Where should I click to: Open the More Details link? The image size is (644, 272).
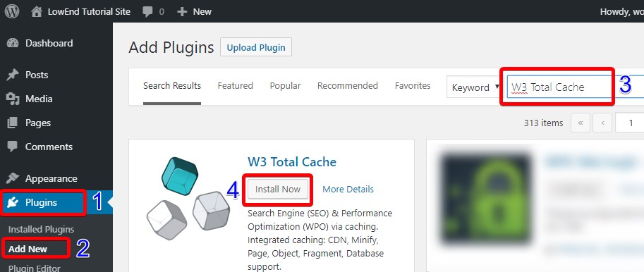348,189
